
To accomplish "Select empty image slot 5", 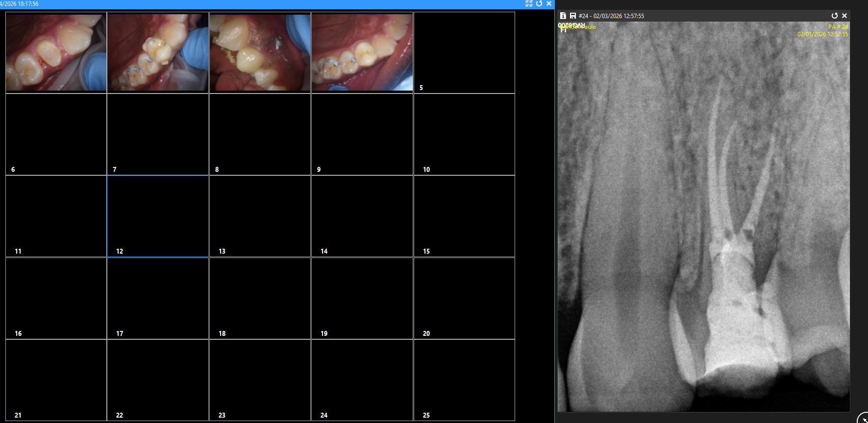I will [x=464, y=52].
